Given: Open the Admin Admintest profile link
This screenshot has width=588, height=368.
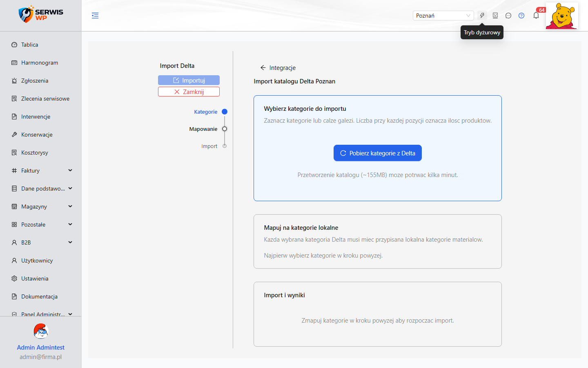Looking at the screenshot, I should 41,348.
